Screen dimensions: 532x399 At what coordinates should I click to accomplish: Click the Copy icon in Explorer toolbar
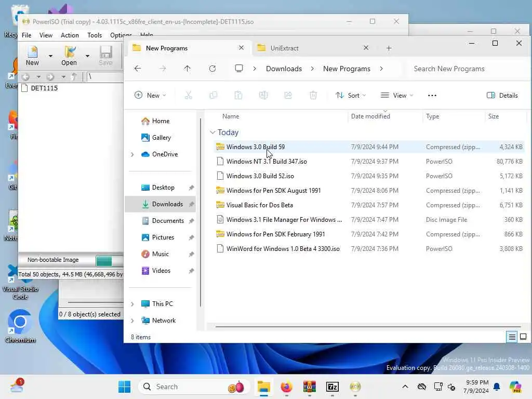(x=213, y=96)
